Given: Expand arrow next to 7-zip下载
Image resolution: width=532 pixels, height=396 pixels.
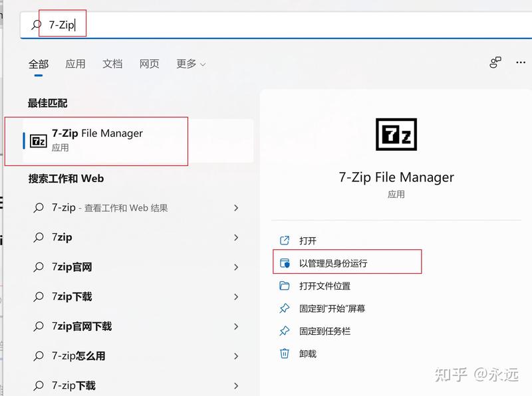Looking at the screenshot, I should pos(236,385).
